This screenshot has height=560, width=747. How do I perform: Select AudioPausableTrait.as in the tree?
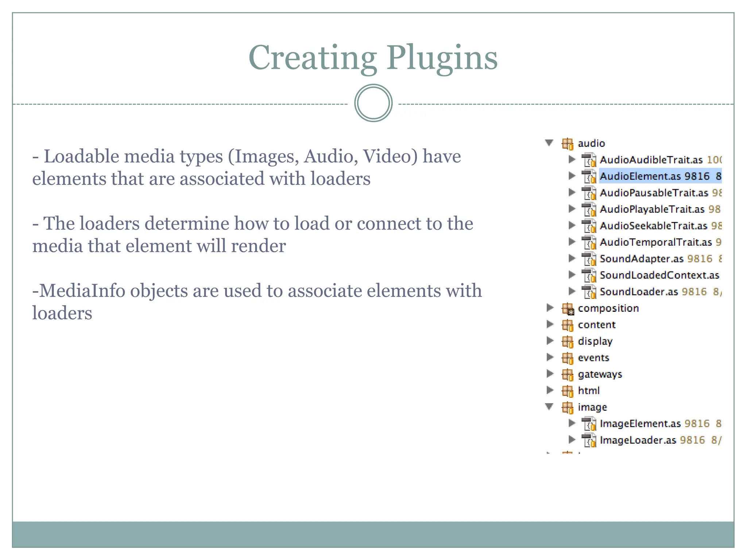(654, 193)
